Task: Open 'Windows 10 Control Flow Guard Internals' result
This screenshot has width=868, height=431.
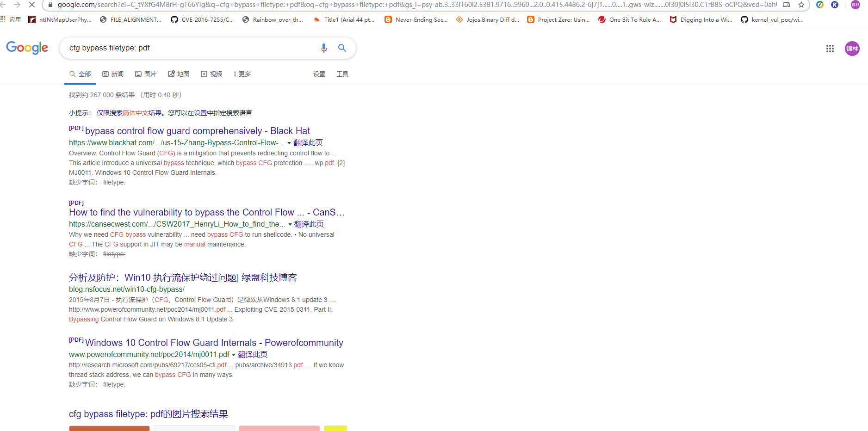Action: [214, 343]
